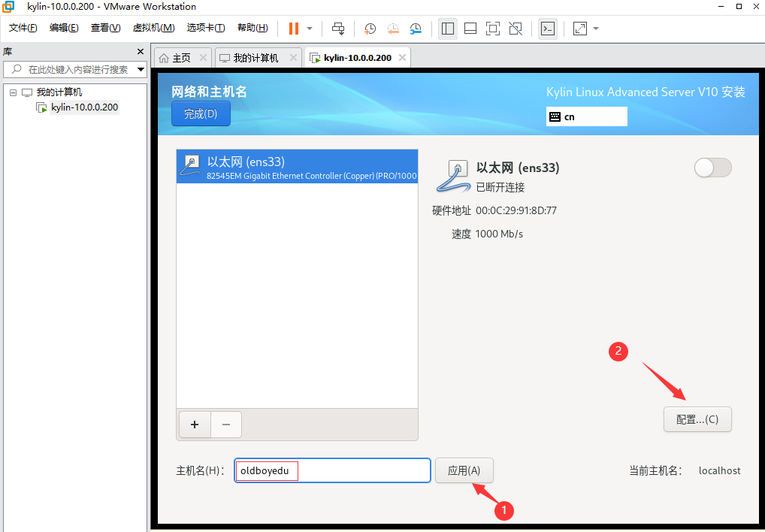Select 我的计算机 in the library tree

[59, 92]
